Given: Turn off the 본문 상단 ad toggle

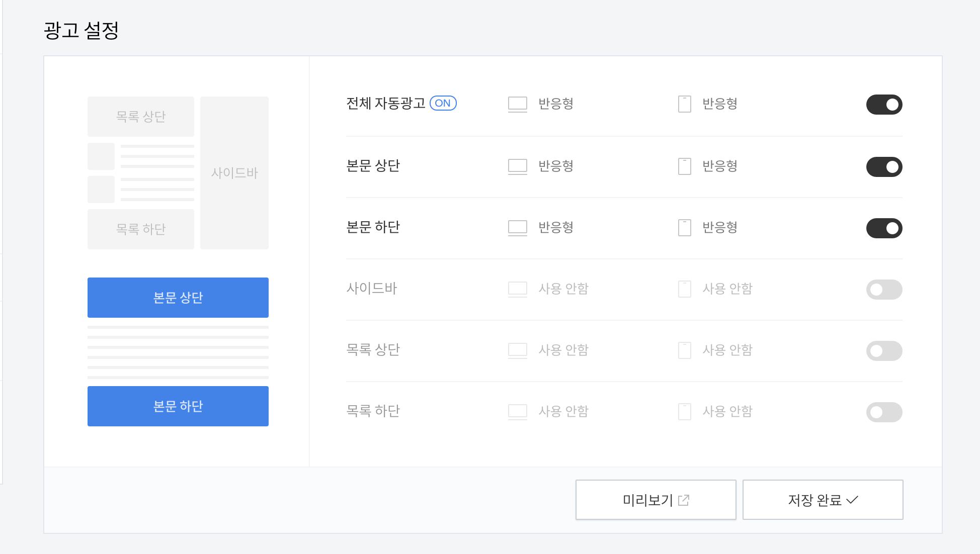Looking at the screenshot, I should coord(884,167).
